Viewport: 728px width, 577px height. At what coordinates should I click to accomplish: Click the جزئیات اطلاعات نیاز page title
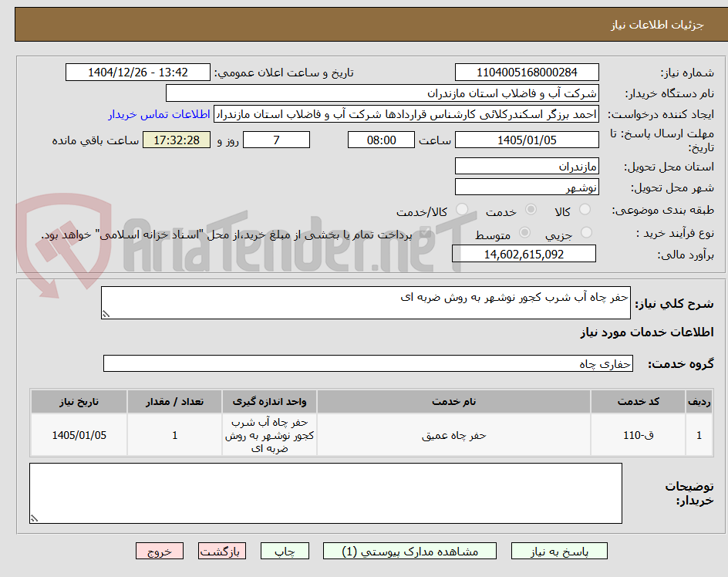(657, 25)
